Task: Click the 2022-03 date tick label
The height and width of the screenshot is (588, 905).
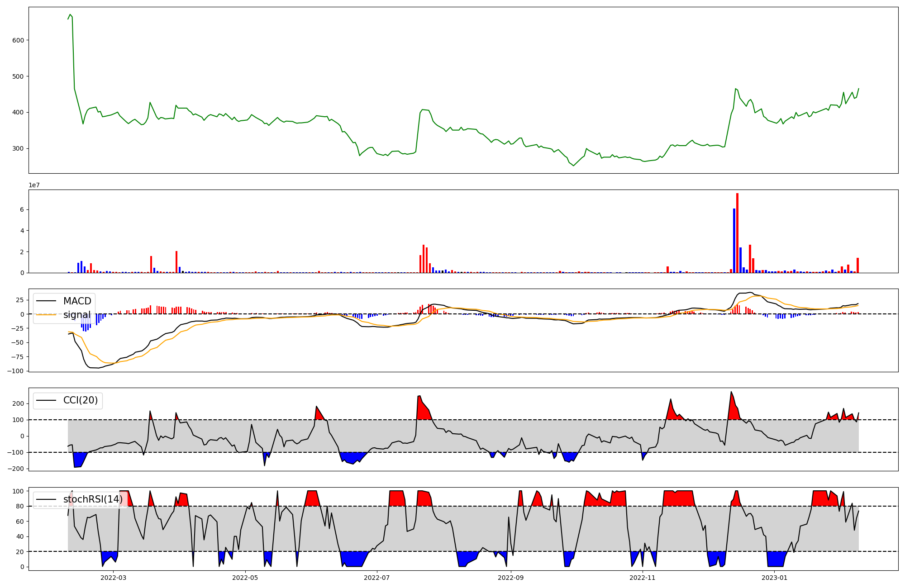Action: click(113, 578)
